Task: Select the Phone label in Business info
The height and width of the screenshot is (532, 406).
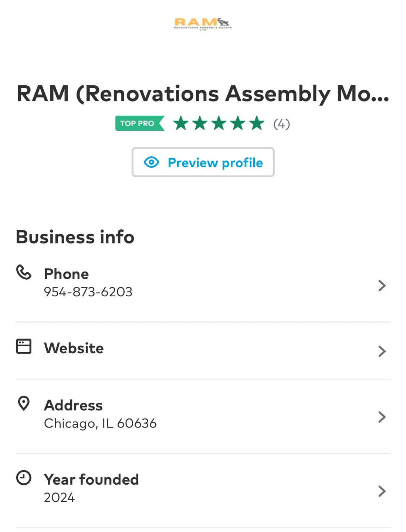Action: 67,274
